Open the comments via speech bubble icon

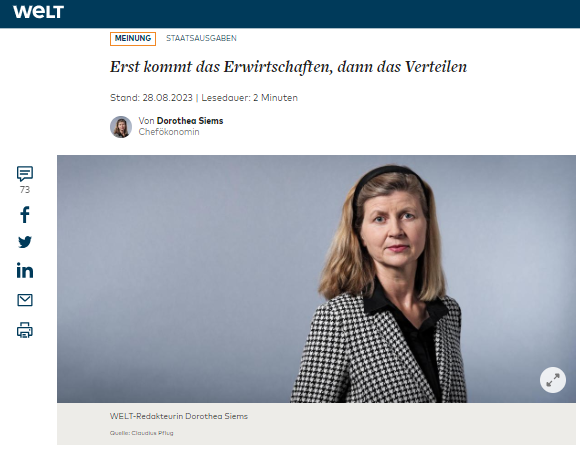click(25, 173)
